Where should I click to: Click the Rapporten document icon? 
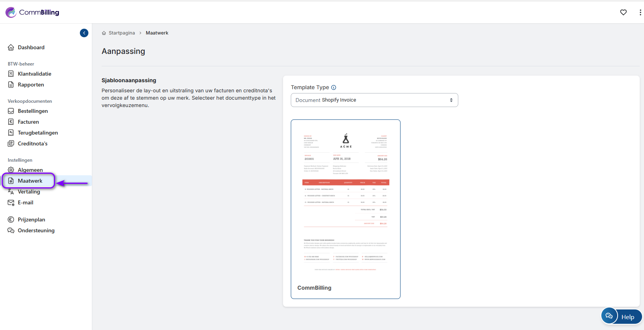(11, 85)
